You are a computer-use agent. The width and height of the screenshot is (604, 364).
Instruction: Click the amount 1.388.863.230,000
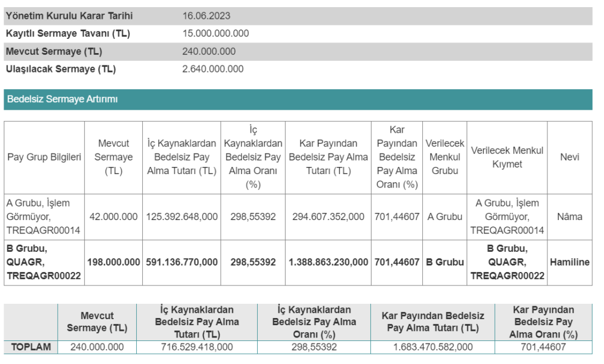coord(328,262)
